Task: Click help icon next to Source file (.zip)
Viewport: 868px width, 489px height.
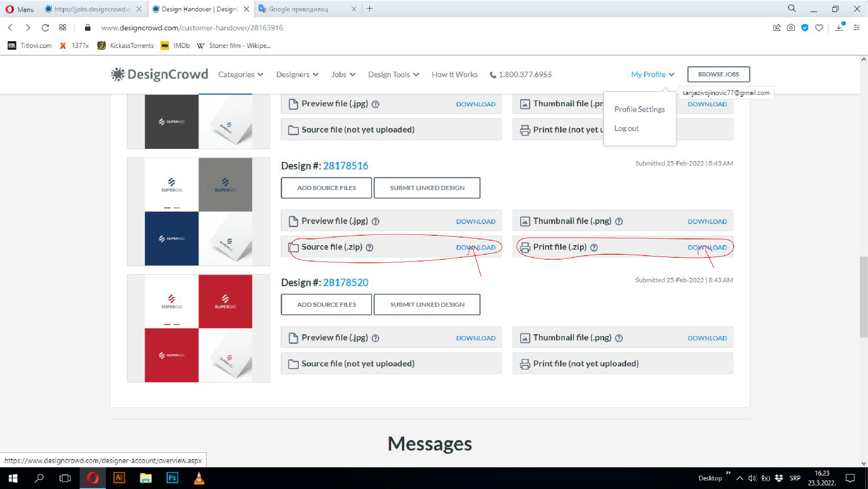Action: click(x=369, y=247)
